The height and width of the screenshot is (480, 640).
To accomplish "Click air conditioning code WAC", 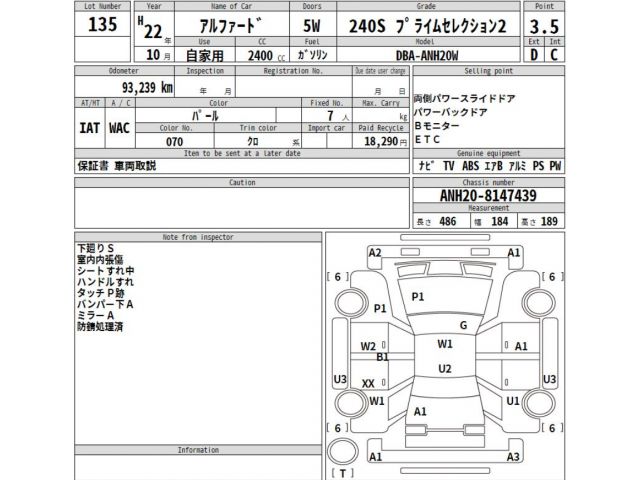I will (119, 128).
